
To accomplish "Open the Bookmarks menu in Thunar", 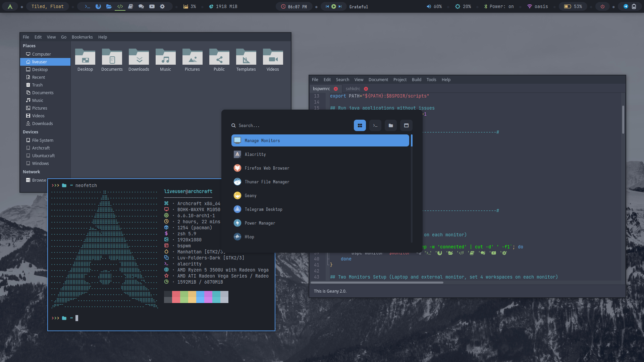I will (x=82, y=37).
